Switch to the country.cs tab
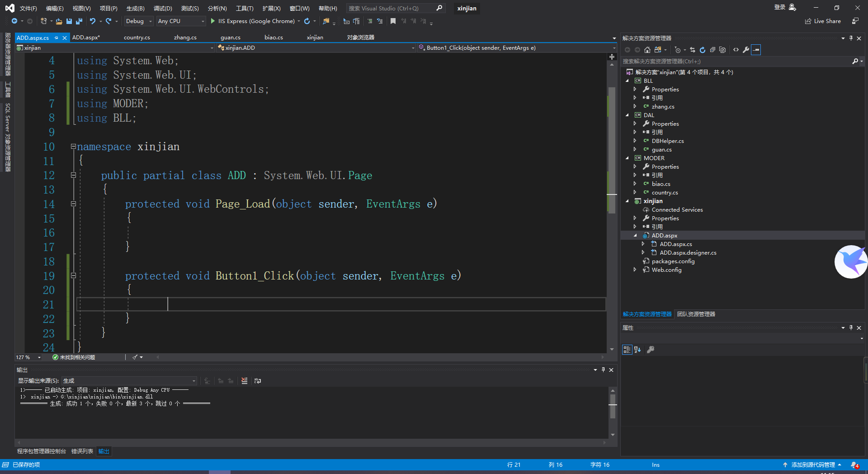 tap(137, 38)
